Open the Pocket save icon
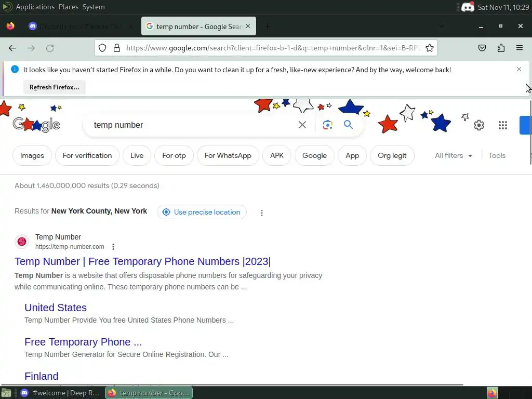Screen dimensions: 532x399 pyautogui.click(x=482, y=48)
